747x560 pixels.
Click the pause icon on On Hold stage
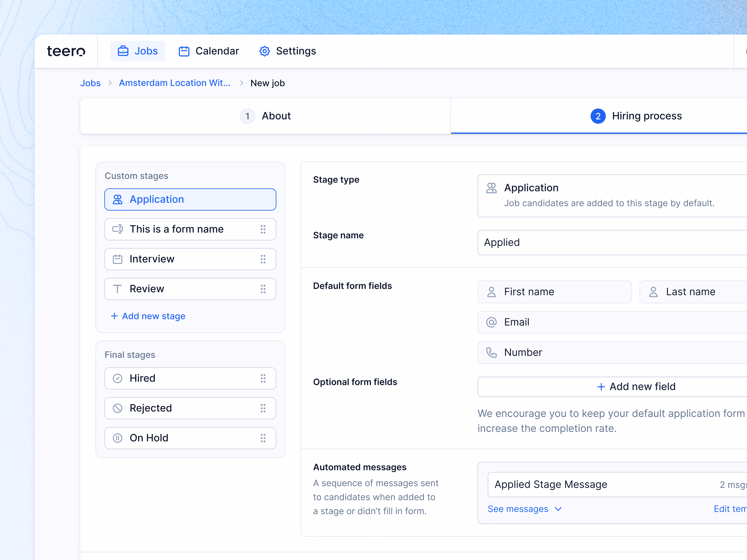[x=117, y=438]
